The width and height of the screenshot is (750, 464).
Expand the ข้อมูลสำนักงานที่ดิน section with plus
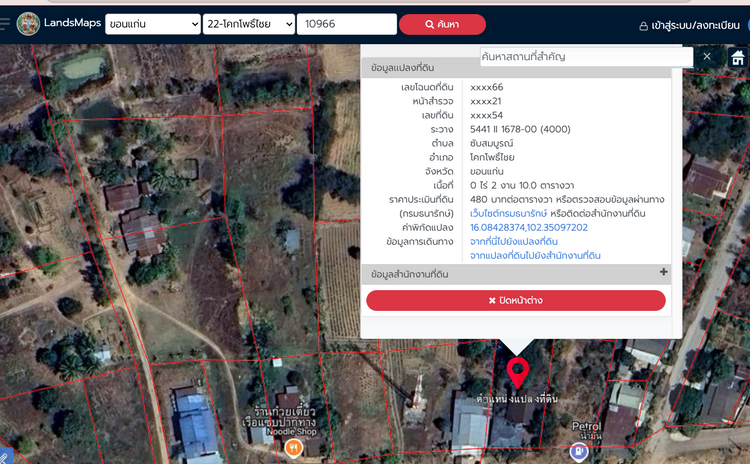coord(663,272)
